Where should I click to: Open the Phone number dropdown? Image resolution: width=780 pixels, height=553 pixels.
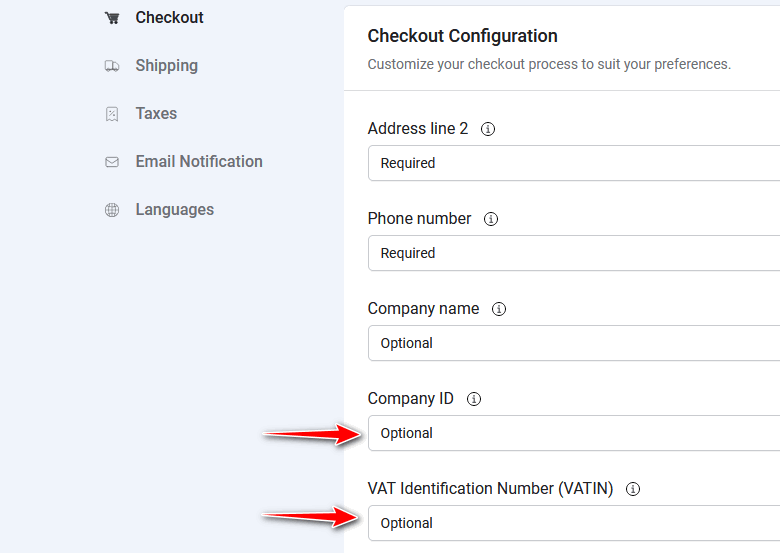pos(573,253)
